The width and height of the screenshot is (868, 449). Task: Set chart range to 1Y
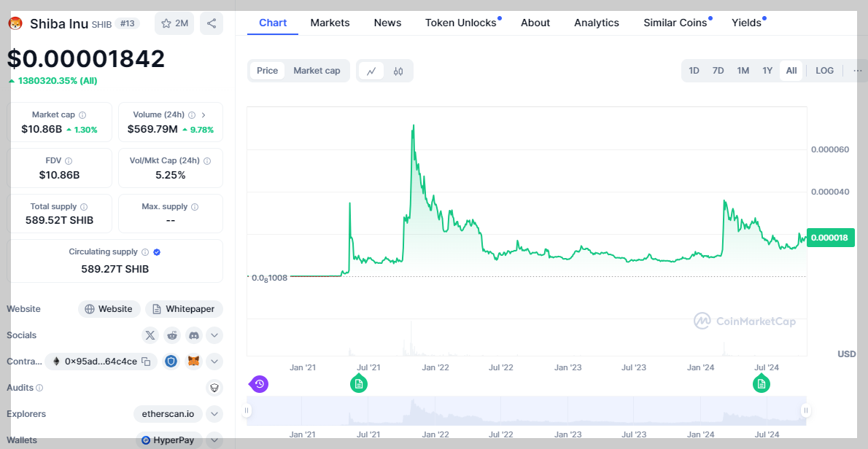[767, 71]
